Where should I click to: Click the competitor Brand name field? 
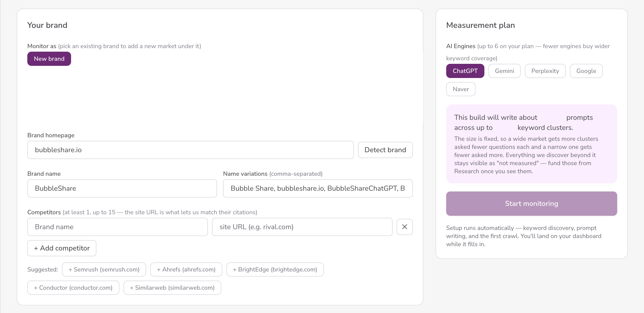pyautogui.click(x=117, y=227)
